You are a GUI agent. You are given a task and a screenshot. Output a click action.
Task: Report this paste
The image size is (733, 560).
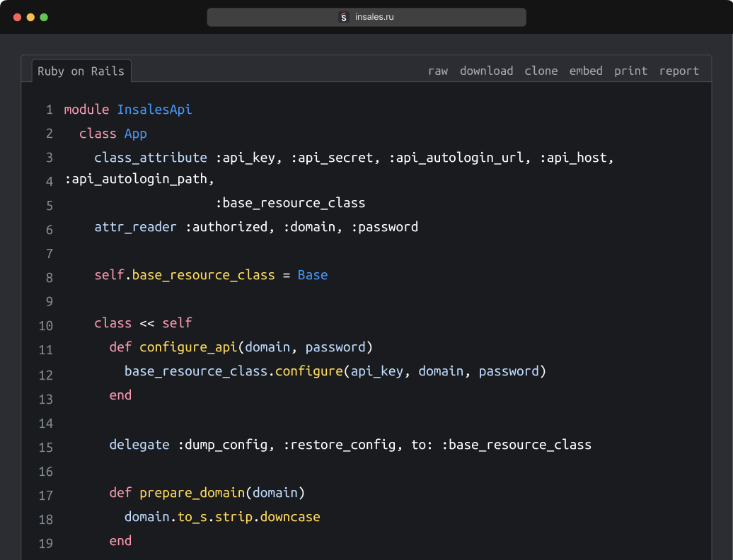(679, 71)
